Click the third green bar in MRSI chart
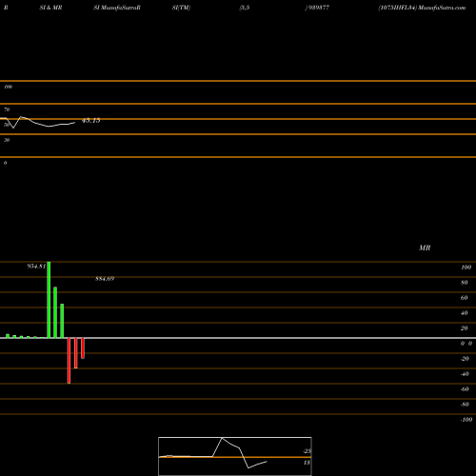 coord(62,321)
